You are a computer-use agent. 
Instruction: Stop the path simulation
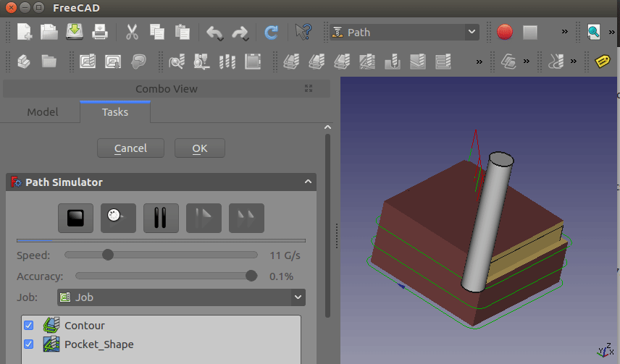click(x=76, y=218)
